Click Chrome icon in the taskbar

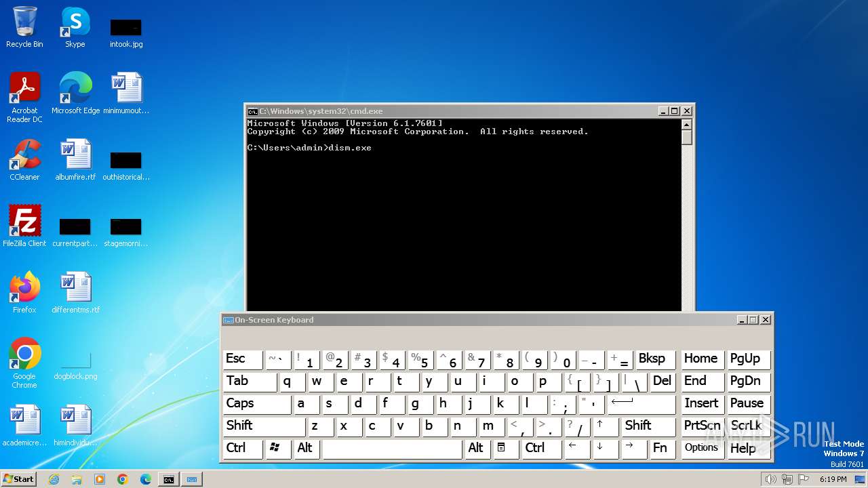point(123,479)
